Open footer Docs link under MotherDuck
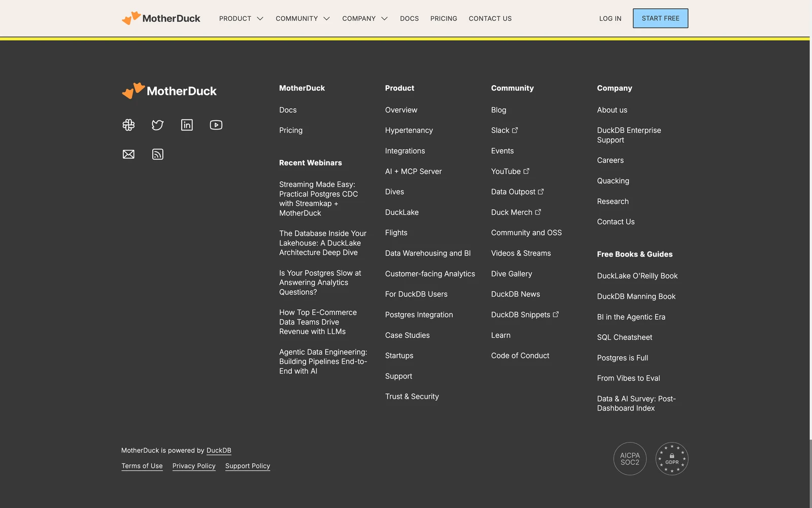Screen dimensions: 812x508 [x=288, y=110]
